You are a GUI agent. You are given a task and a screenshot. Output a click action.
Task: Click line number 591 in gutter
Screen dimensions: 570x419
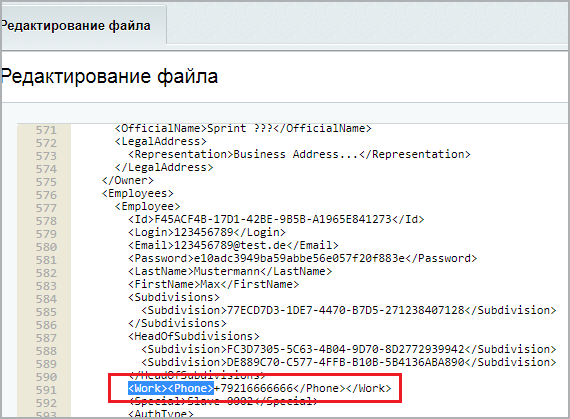tap(46, 390)
